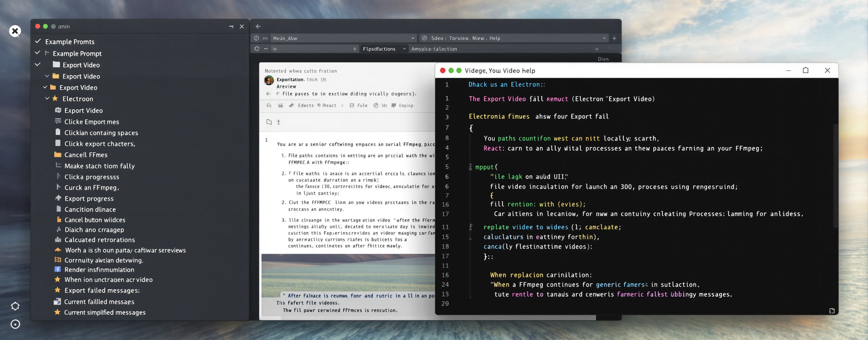
Task: Click the small chevron beside the refresh icon
Action: (266, 49)
